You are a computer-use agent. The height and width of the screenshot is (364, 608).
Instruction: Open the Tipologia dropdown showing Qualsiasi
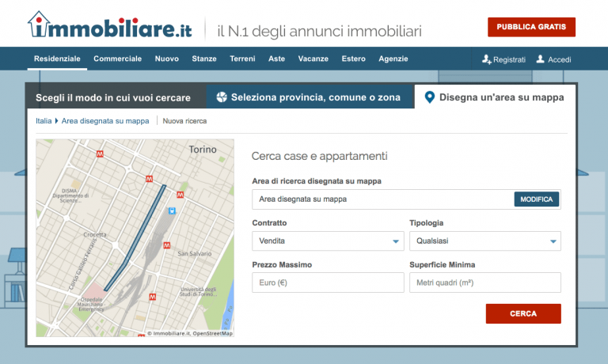coord(485,241)
